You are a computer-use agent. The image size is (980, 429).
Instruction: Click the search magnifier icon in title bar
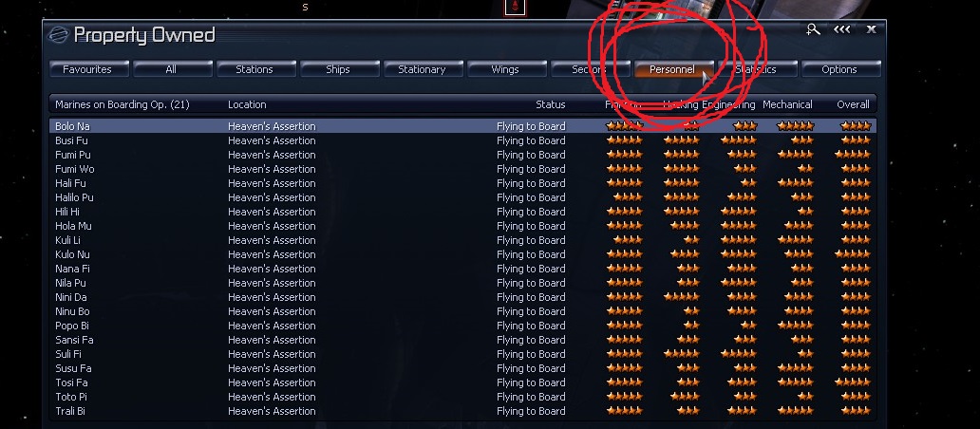coord(813,29)
